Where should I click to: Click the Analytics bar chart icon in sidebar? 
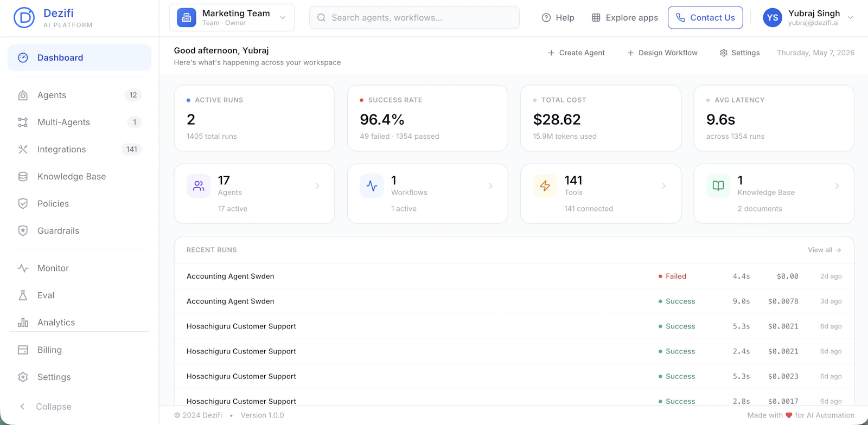(x=23, y=323)
